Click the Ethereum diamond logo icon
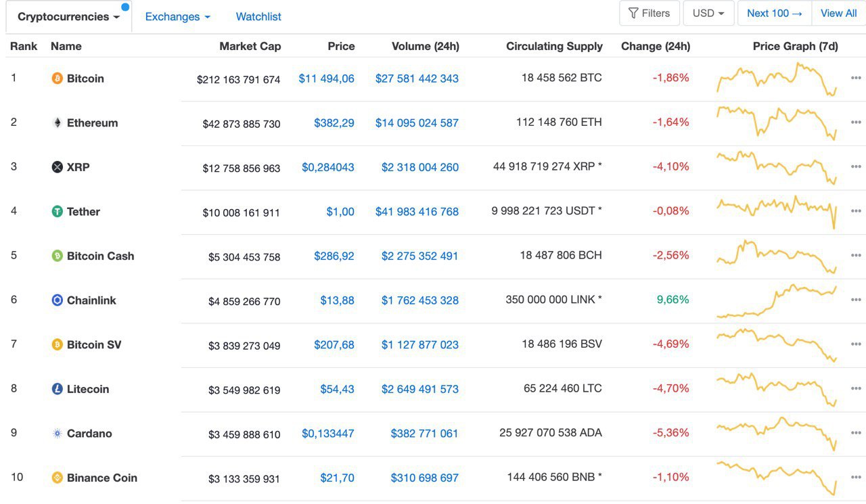This screenshot has height=504, width=866. 58,123
